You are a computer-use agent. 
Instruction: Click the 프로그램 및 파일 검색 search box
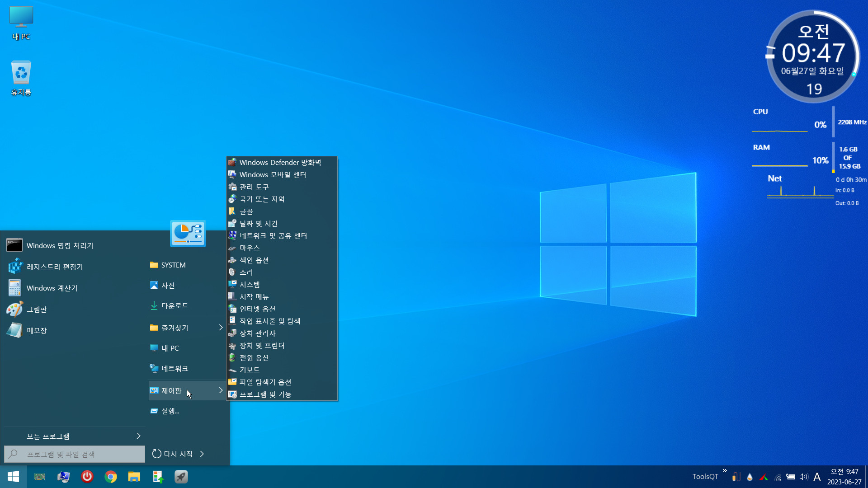(x=75, y=454)
